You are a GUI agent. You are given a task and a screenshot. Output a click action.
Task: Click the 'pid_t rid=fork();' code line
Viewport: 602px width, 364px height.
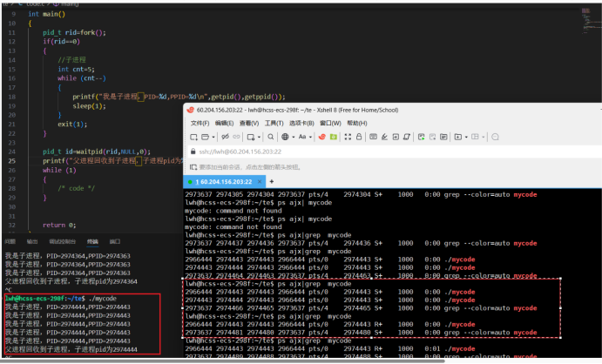point(74,32)
